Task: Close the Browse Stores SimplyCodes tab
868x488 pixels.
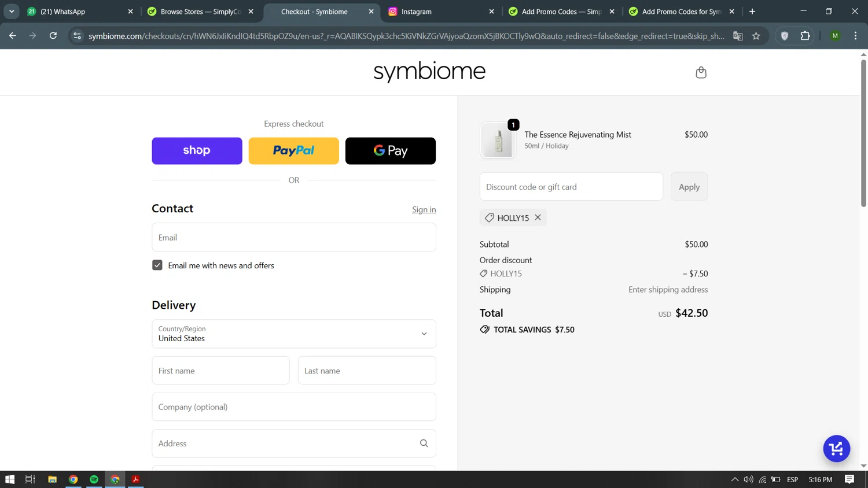Action: pos(251,12)
